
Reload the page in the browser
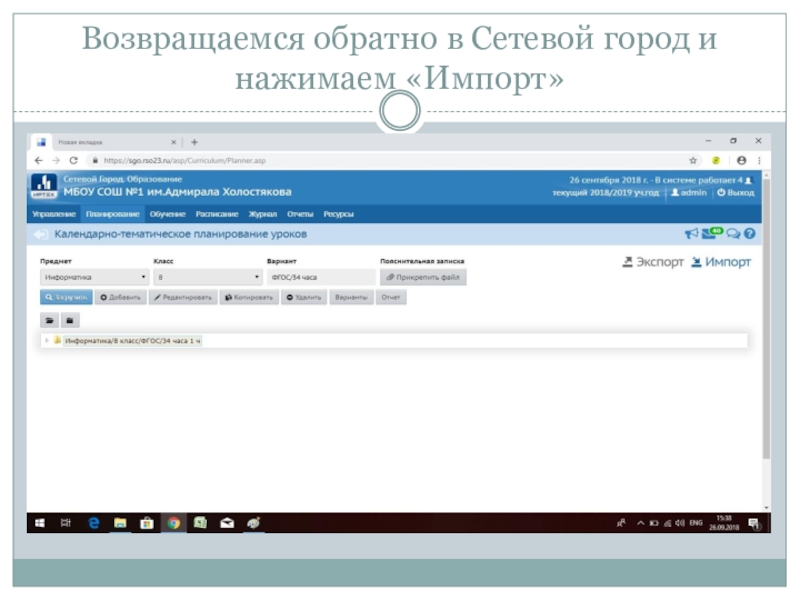pyautogui.click(x=74, y=160)
